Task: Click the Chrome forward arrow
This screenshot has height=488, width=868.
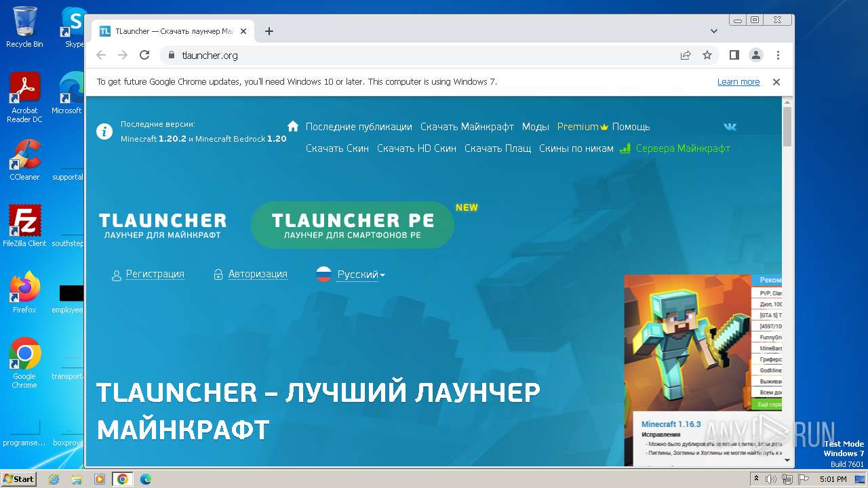Action: [x=123, y=56]
